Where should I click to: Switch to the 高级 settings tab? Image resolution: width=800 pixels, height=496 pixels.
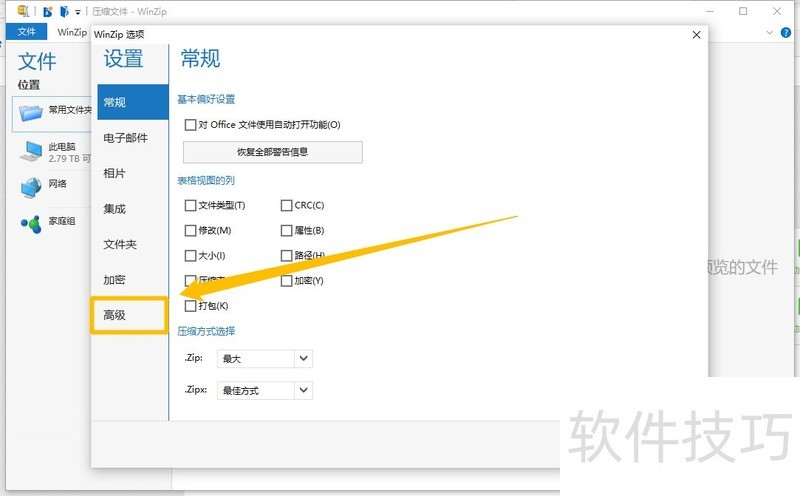point(129,316)
